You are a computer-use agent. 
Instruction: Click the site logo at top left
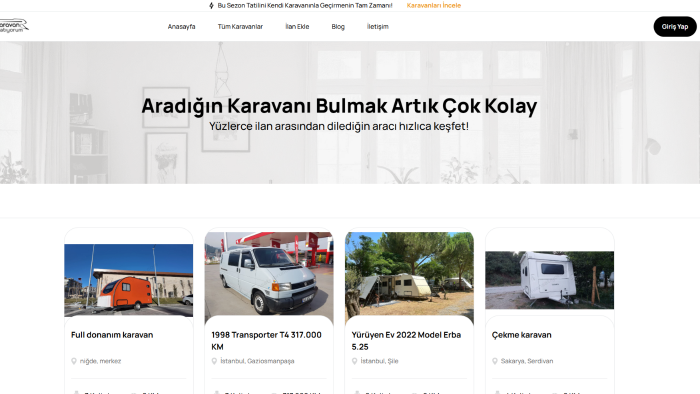point(13,25)
